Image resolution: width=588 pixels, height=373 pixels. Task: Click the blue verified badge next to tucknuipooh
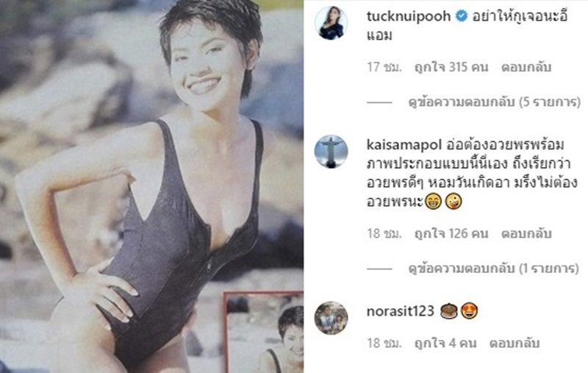(x=462, y=16)
